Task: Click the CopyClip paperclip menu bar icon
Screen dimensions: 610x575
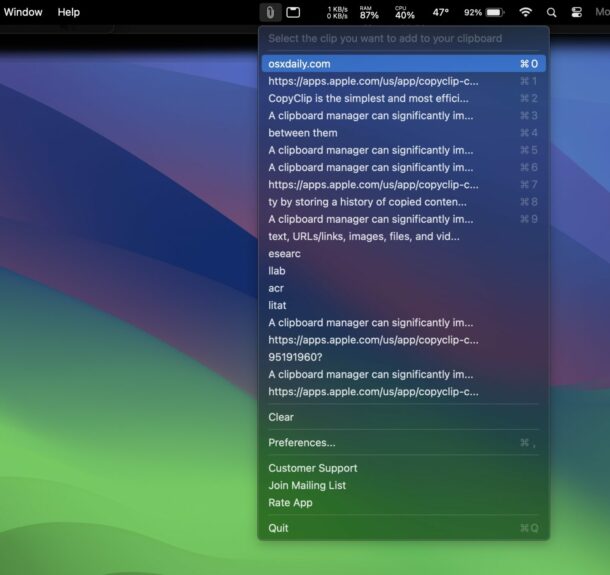Action: point(269,13)
